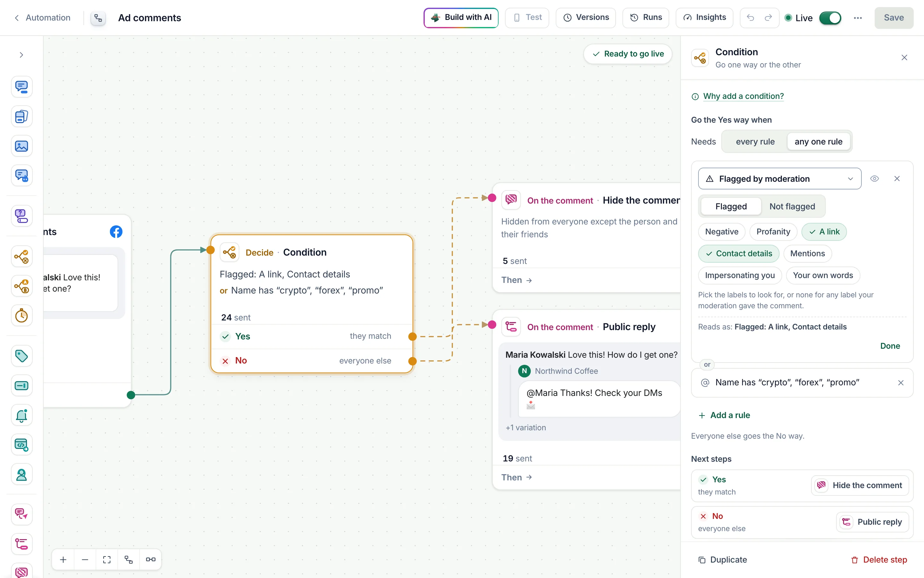Screen dimensions: 924x578
Task: Switch to 'Not flagged'
Action: (x=792, y=206)
